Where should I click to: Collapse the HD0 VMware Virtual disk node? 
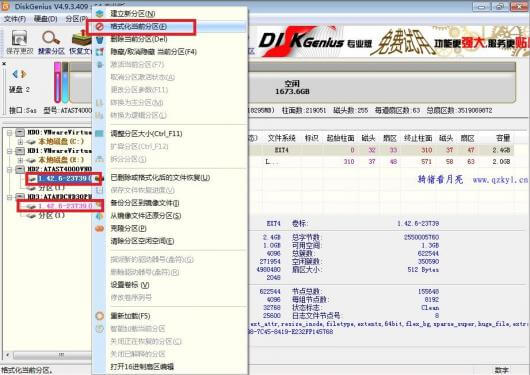[10, 133]
